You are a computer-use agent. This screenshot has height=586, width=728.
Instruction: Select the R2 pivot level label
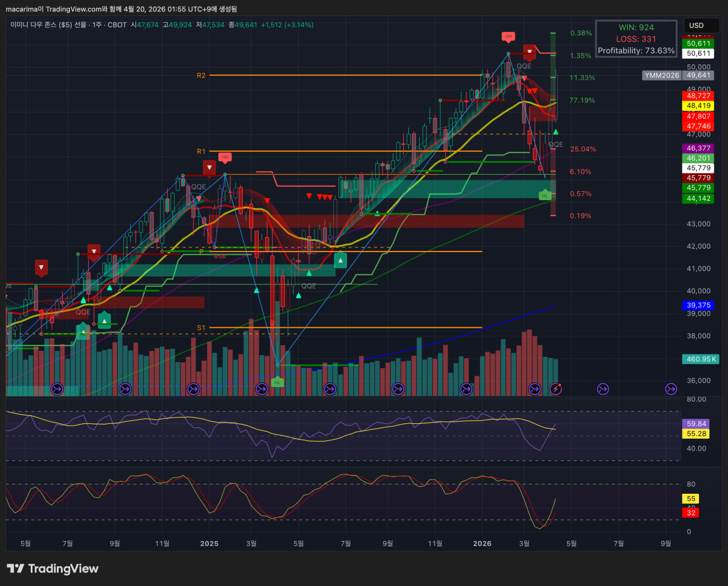[201, 75]
